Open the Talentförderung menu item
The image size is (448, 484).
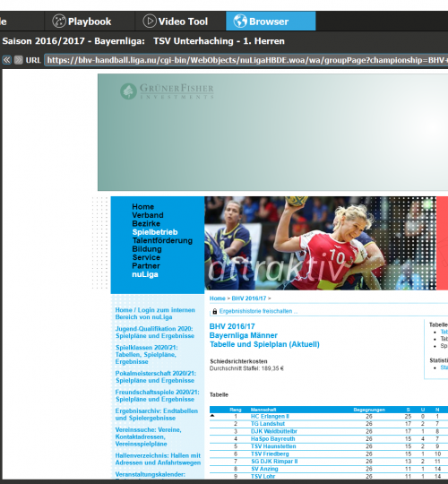(162, 240)
